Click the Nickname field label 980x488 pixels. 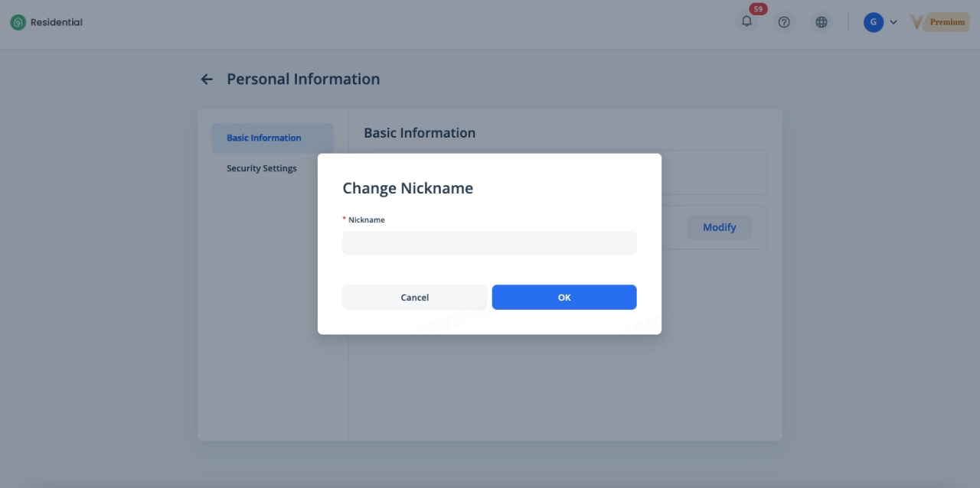[x=366, y=220]
